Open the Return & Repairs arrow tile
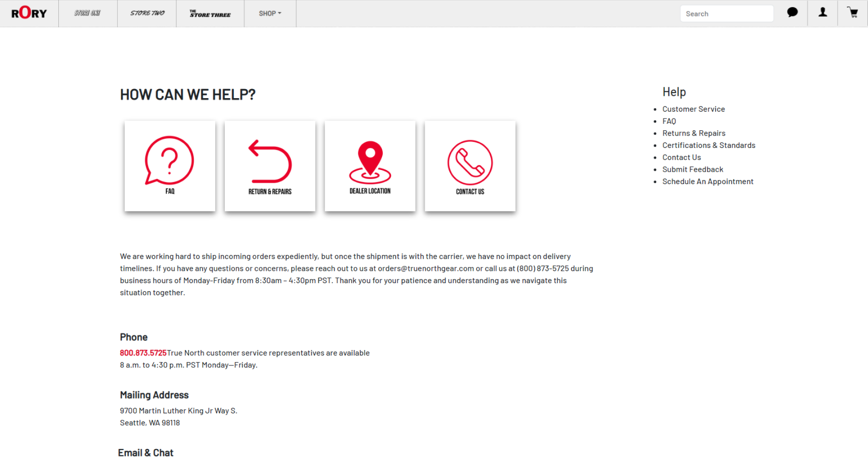 coord(270,166)
